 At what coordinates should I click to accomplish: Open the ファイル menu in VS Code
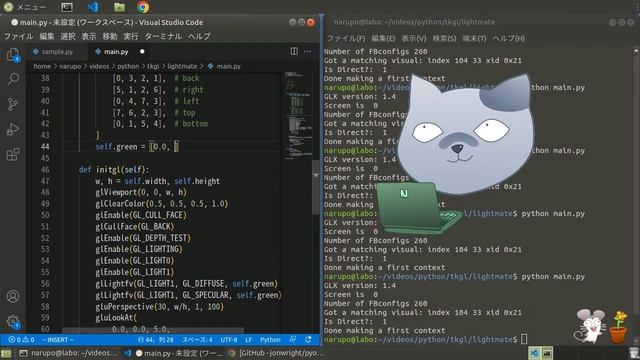(x=18, y=36)
